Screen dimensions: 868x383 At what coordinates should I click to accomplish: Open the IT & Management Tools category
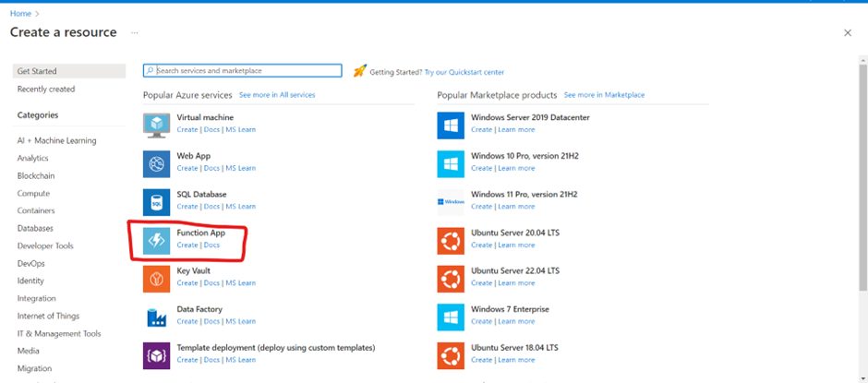tap(59, 334)
